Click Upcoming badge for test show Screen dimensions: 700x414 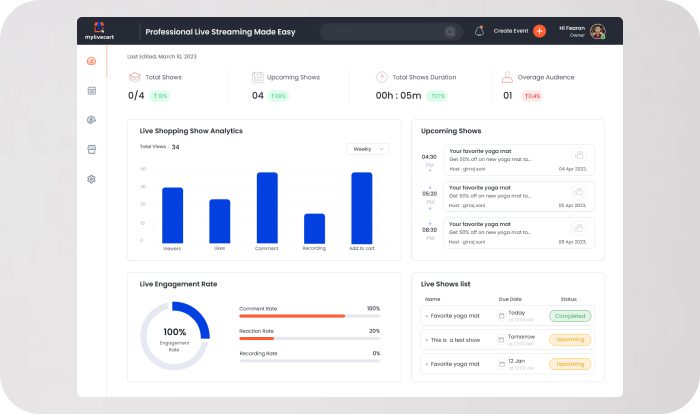(570, 340)
